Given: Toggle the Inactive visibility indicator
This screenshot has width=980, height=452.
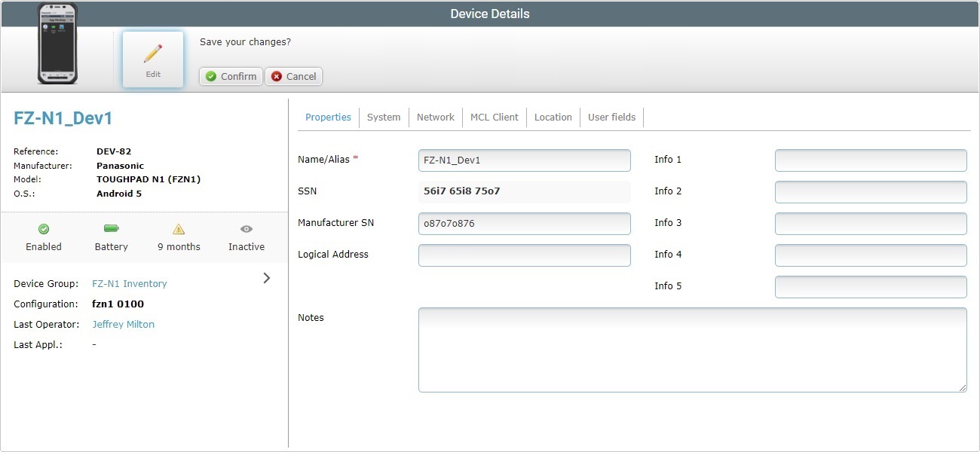Looking at the screenshot, I should pos(246,228).
